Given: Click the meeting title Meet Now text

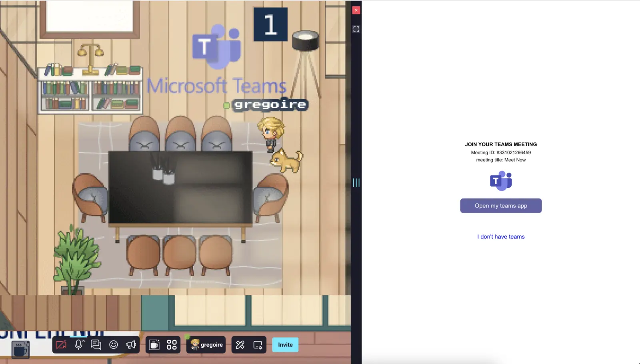Looking at the screenshot, I should click(x=501, y=160).
